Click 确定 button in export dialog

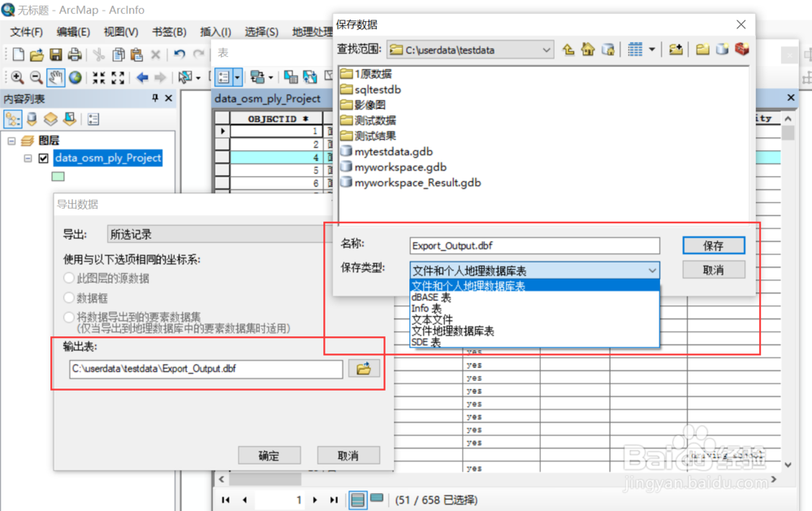pyautogui.click(x=270, y=456)
